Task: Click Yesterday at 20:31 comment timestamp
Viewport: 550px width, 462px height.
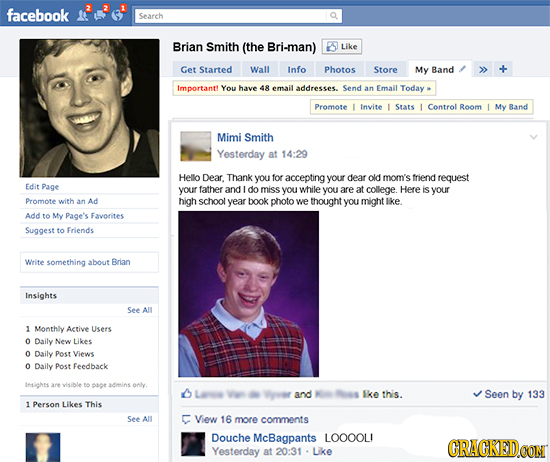Action: click(x=257, y=451)
